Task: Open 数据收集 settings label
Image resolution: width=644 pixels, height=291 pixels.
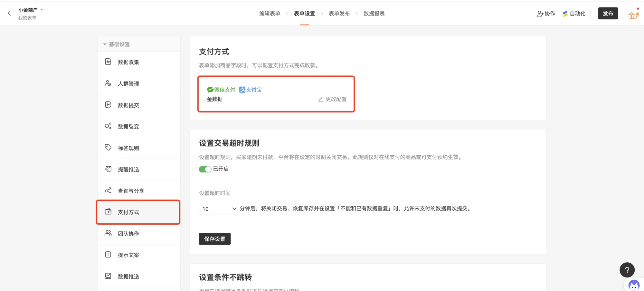Action: (x=128, y=62)
